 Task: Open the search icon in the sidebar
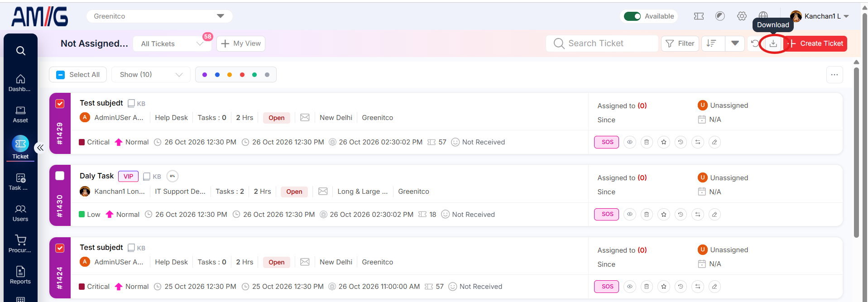(20, 51)
